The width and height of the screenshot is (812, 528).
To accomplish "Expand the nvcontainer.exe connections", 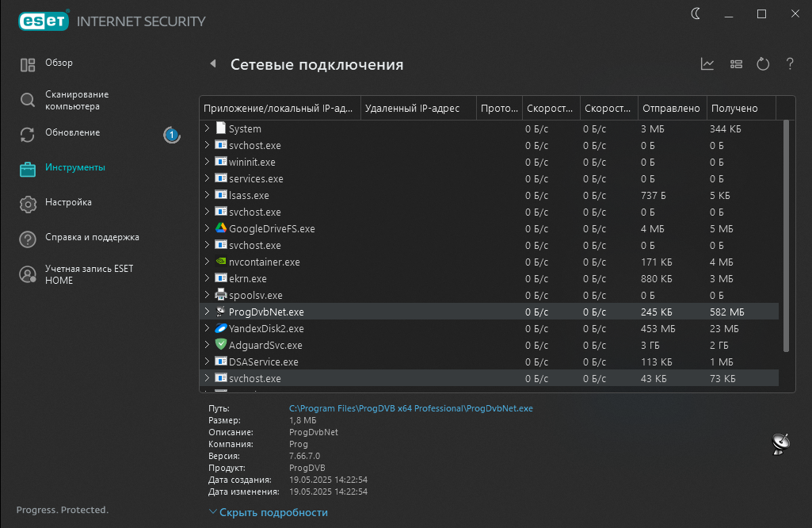I will [x=207, y=261].
